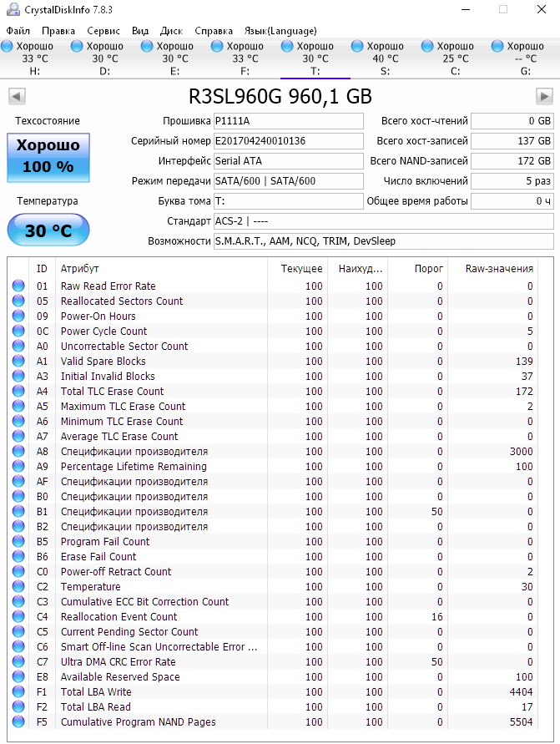This screenshot has width=560, height=744.
Task: Click the Прошивка field P1111A
Action: tap(288, 121)
